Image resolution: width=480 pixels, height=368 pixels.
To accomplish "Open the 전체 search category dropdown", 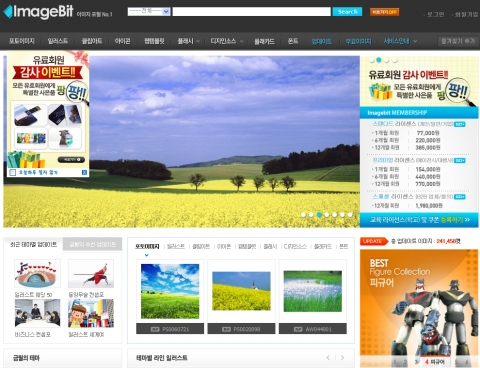I will [x=149, y=11].
